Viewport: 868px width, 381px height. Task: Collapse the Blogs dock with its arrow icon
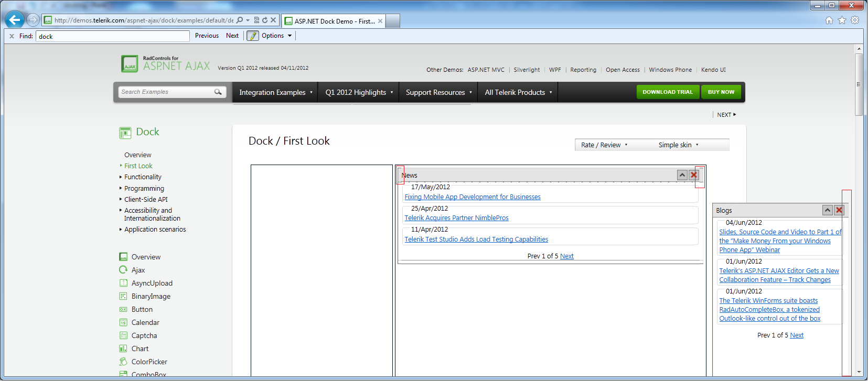point(828,210)
